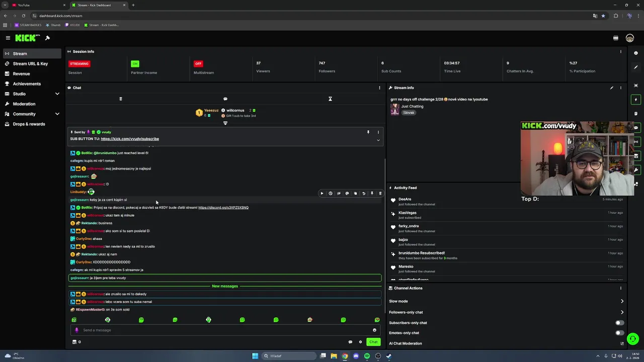This screenshot has width=644, height=362.
Task: Click the speech bubble icon beside chat settings
Action: click(350, 342)
